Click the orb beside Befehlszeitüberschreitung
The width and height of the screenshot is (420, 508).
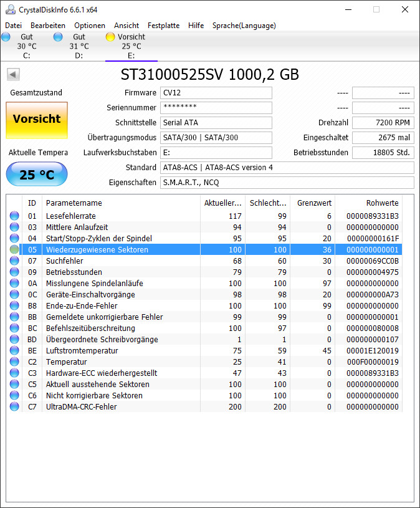pyautogui.click(x=14, y=328)
